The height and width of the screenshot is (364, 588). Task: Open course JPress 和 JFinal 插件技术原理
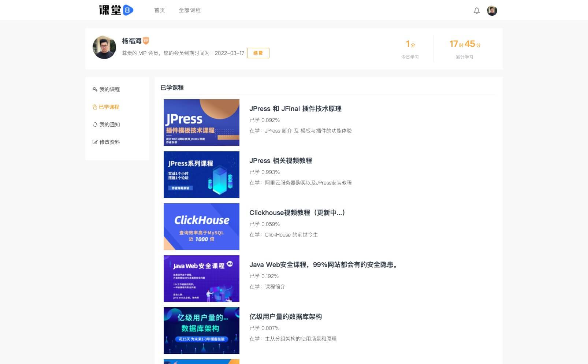295,109
